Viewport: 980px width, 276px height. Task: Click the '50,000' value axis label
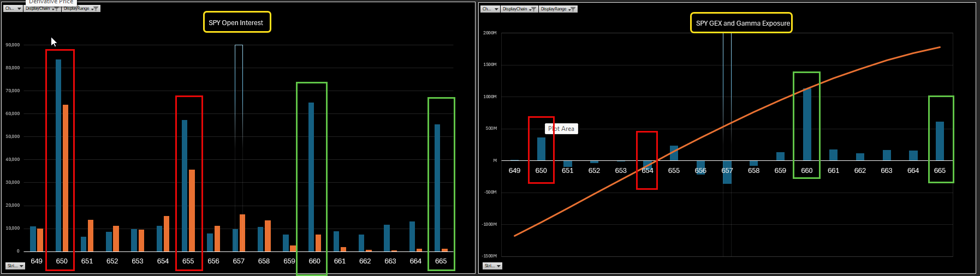pyautogui.click(x=13, y=136)
